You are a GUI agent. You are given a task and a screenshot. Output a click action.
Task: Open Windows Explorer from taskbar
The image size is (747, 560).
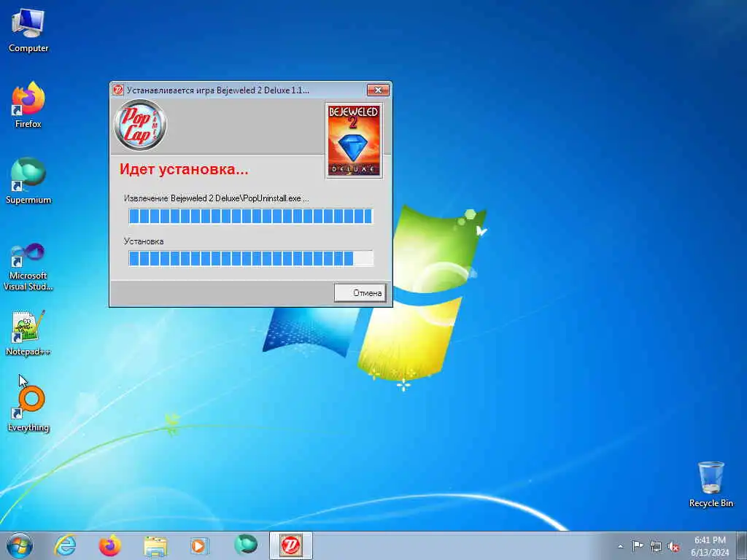point(155,545)
